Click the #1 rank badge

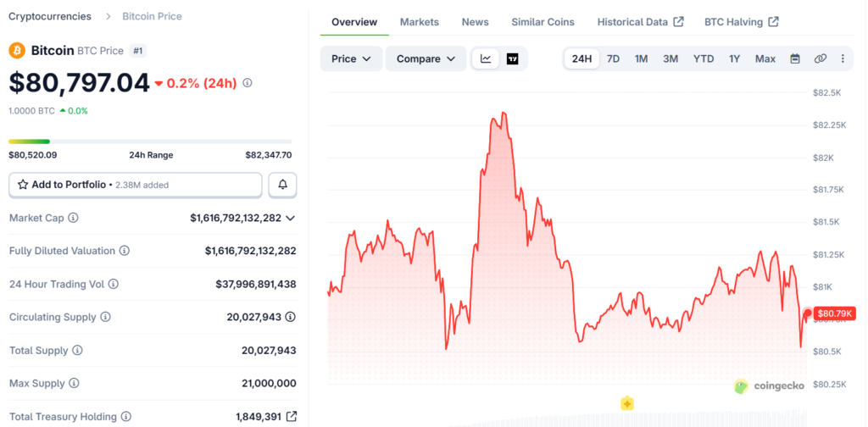click(x=138, y=51)
